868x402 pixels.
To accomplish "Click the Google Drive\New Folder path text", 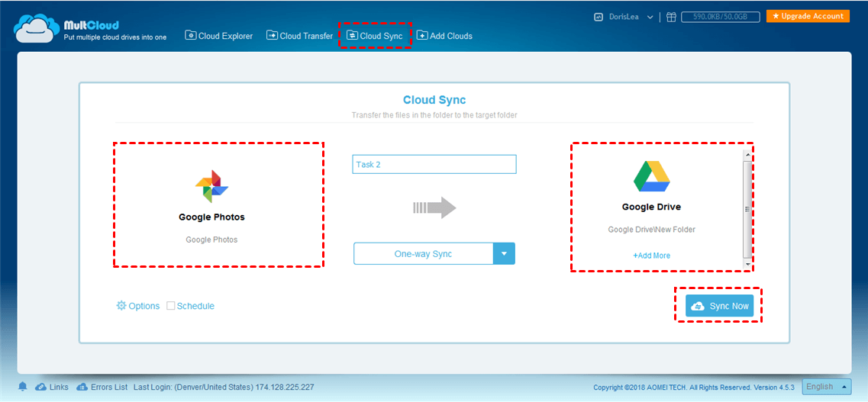I will pos(651,230).
